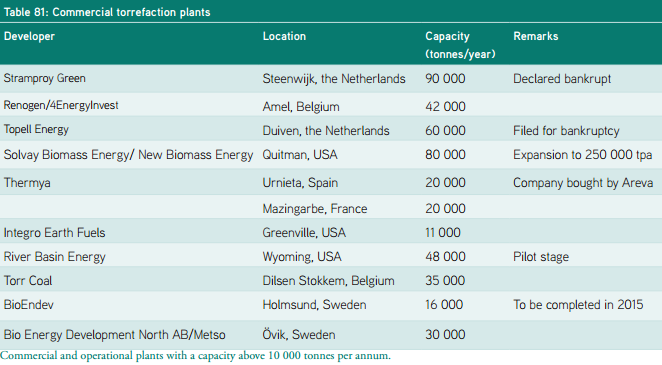The height and width of the screenshot is (365, 662).
Task: Select the Stramproy Green developer cell
Action: pyautogui.click(x=45, y=78)
